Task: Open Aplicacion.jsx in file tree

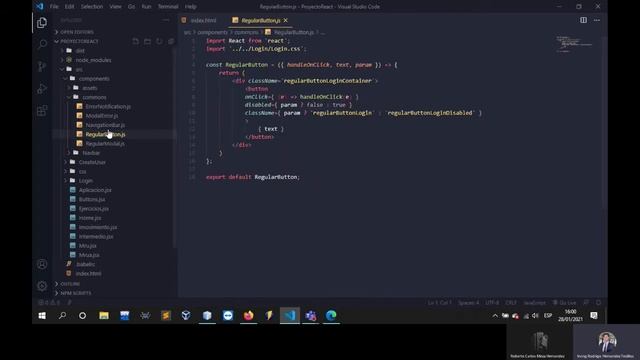Action: 95,190
